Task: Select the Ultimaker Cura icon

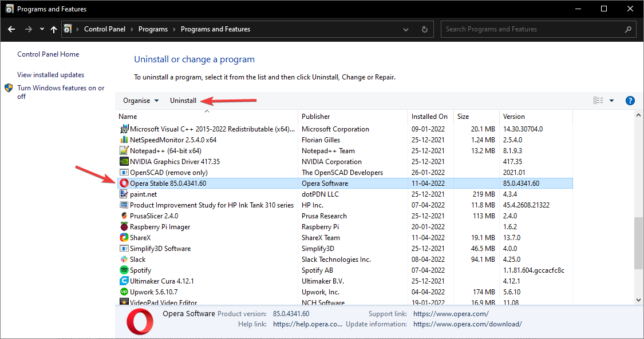Action: coord(124,281)
